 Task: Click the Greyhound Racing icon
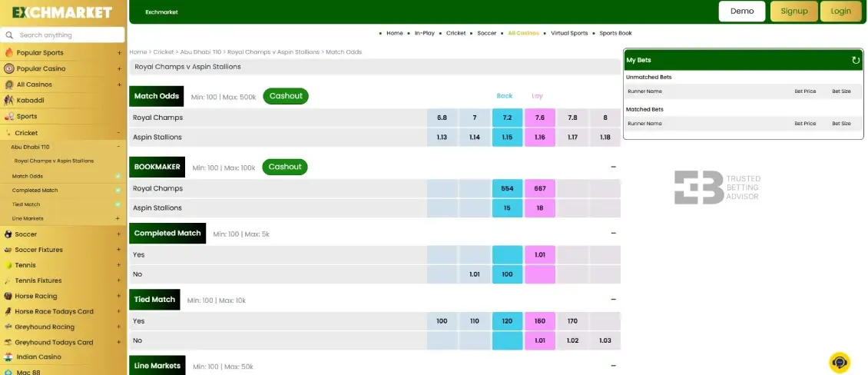(8, 327)
